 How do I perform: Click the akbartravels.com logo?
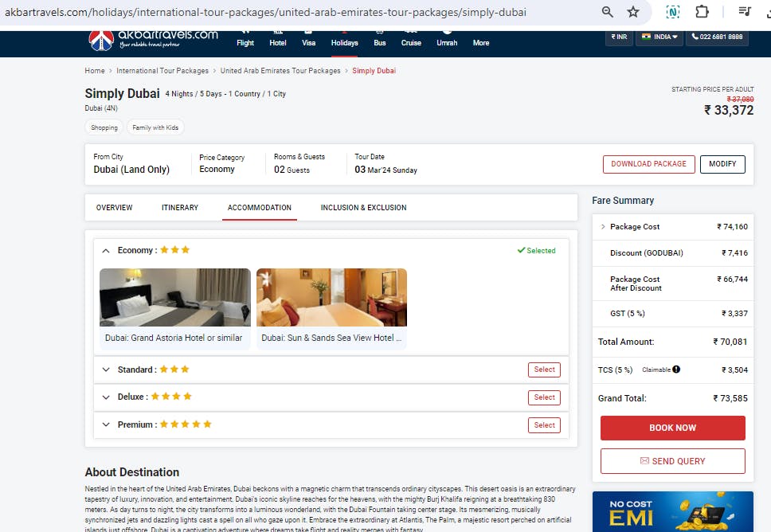tap(154, 41)
